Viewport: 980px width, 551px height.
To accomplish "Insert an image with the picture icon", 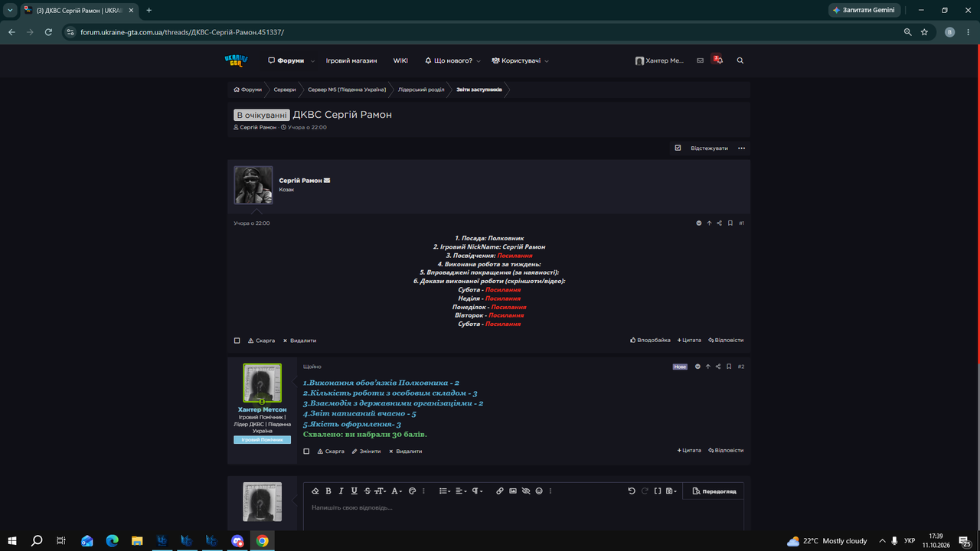I will coord(513,491).
